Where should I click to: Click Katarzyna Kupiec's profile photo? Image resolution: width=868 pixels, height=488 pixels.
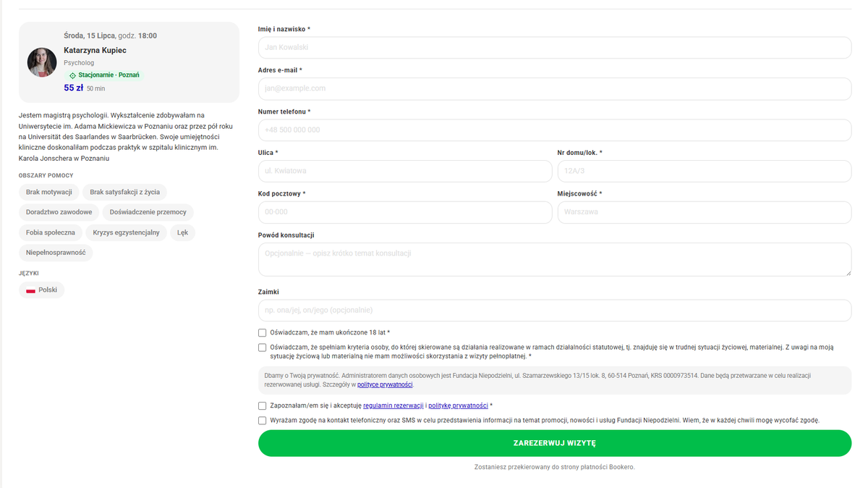[42, 62]
